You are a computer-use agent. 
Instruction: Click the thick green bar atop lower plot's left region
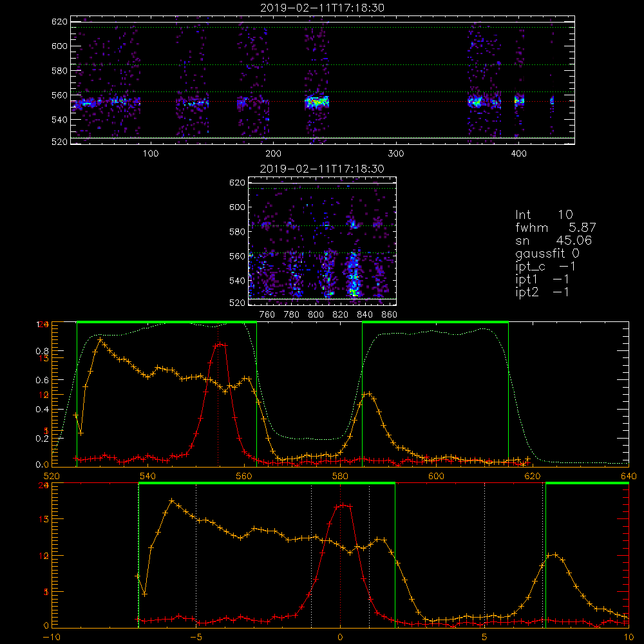tap(267, 484)
